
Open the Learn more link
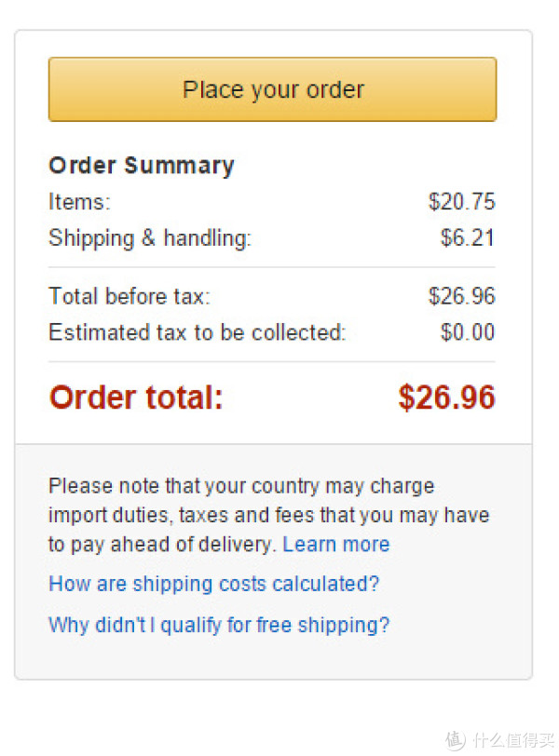336,545
